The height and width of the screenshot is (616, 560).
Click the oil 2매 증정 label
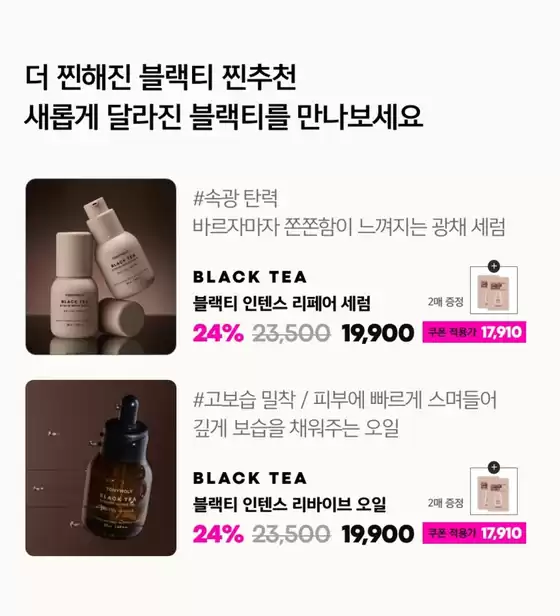446,503
